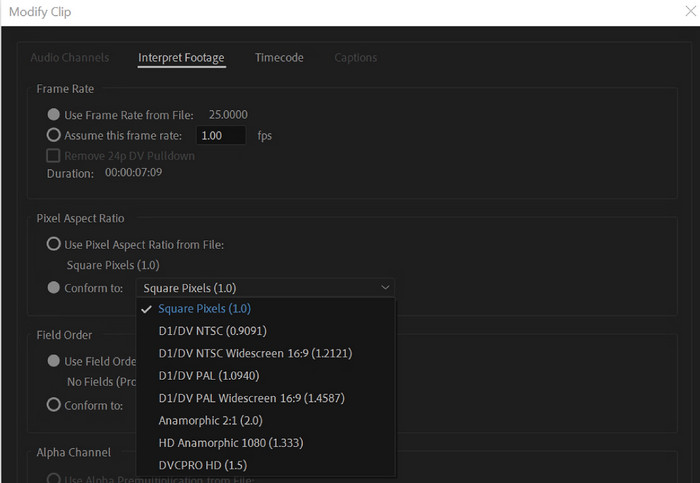Open the Captions tab

[x=355, y=58]
